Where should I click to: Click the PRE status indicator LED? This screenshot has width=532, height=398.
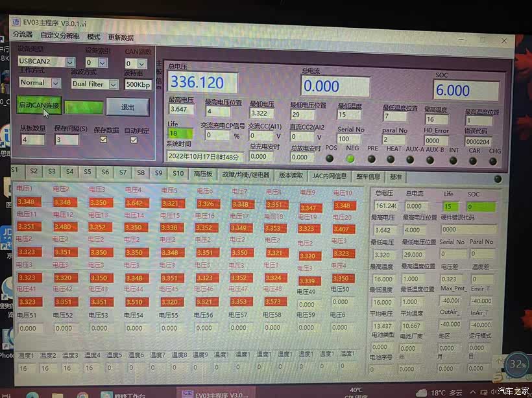tap(372, 159)
